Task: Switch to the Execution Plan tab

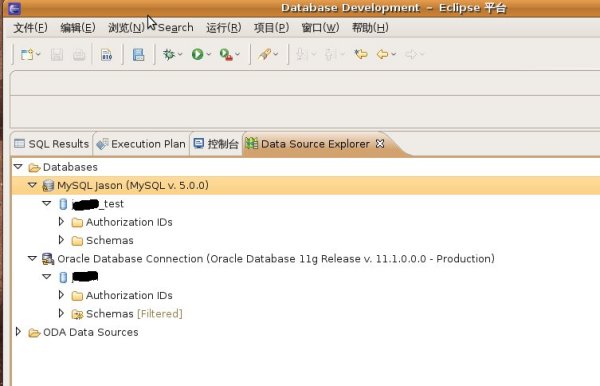Action: click(x=141, y=144)
